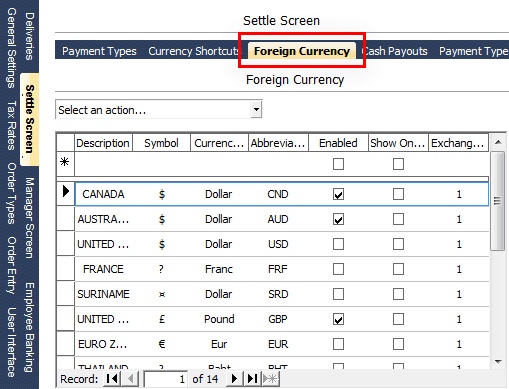Open the Order Entry side tab
Screen dimensions: 509x389
click(11, 265)
